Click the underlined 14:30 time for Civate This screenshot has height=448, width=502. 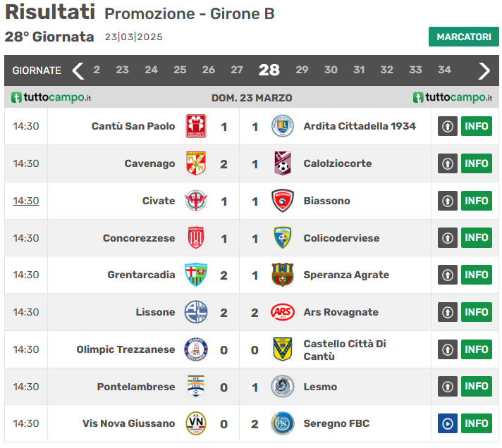click(x=26, y=201)
